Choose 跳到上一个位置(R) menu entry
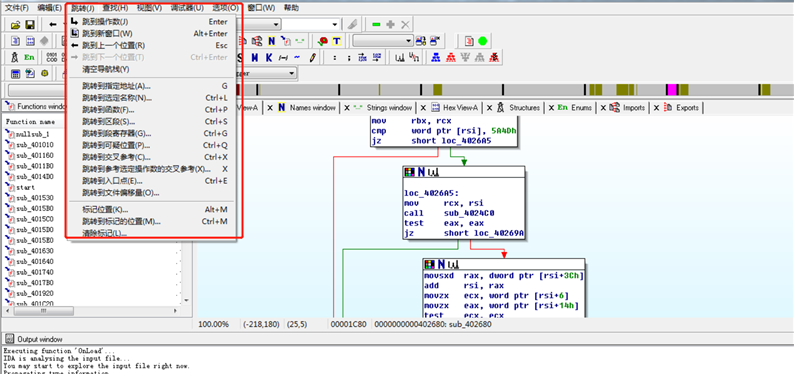The height and width of the screenshot is (374, 794). [151, 45]
